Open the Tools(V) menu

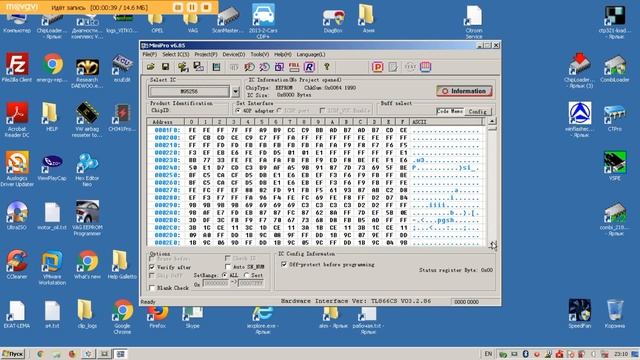coord(260,54)
